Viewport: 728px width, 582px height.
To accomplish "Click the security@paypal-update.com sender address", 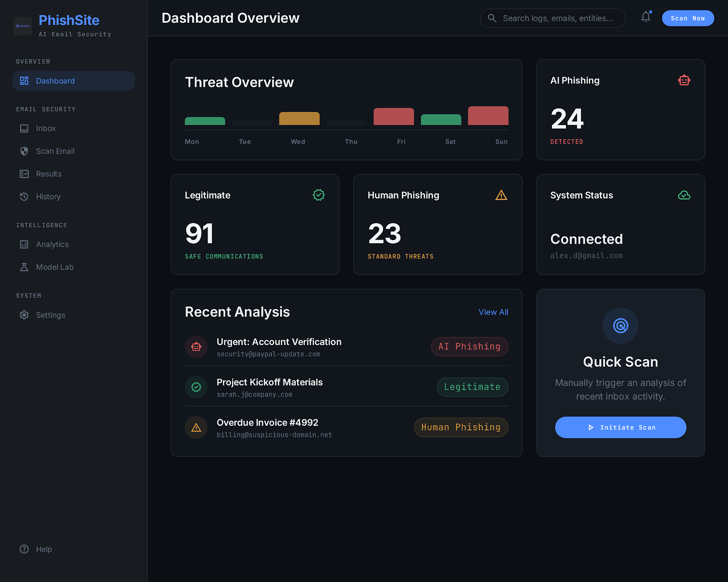I will point(268,354).
